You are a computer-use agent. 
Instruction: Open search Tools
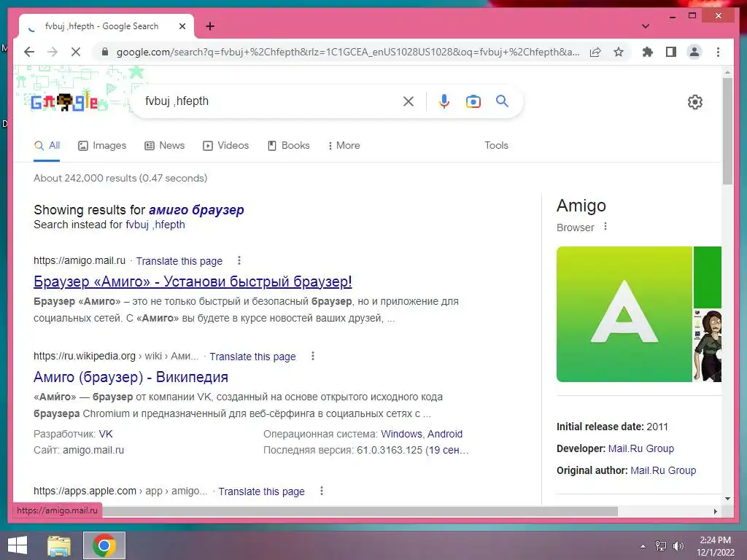pyautogui.click(x=496, y=146)
